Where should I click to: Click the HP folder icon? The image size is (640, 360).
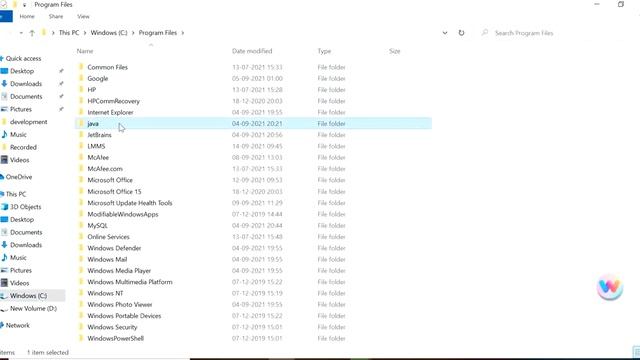pos(81,89)
